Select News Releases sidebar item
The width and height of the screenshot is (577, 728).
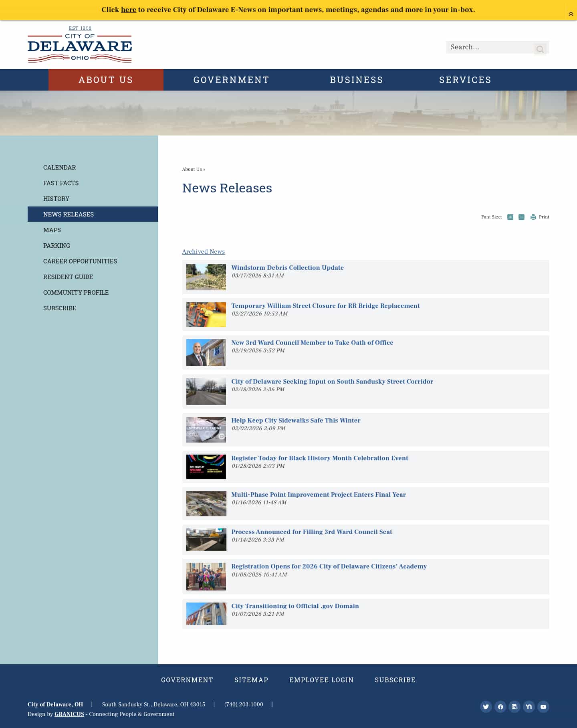93,214
